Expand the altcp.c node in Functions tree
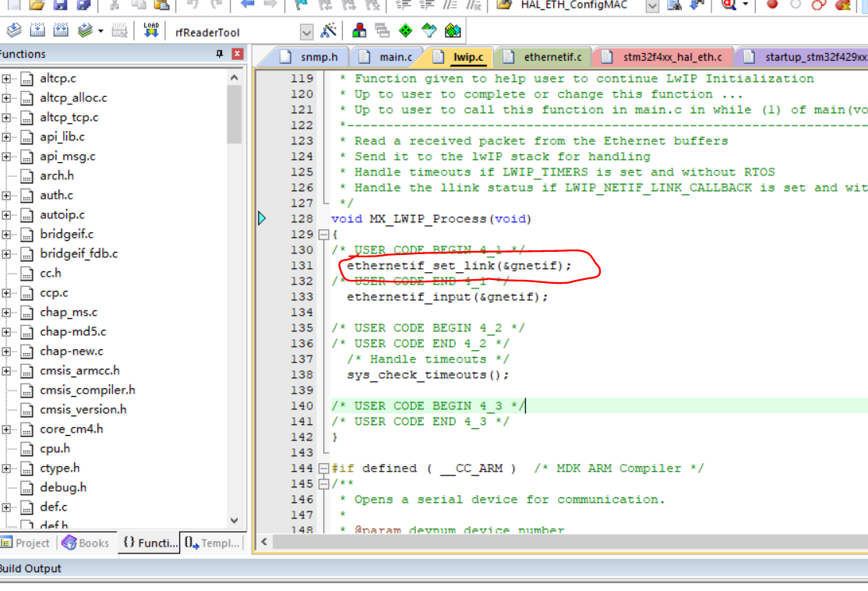 click(7, 78)
